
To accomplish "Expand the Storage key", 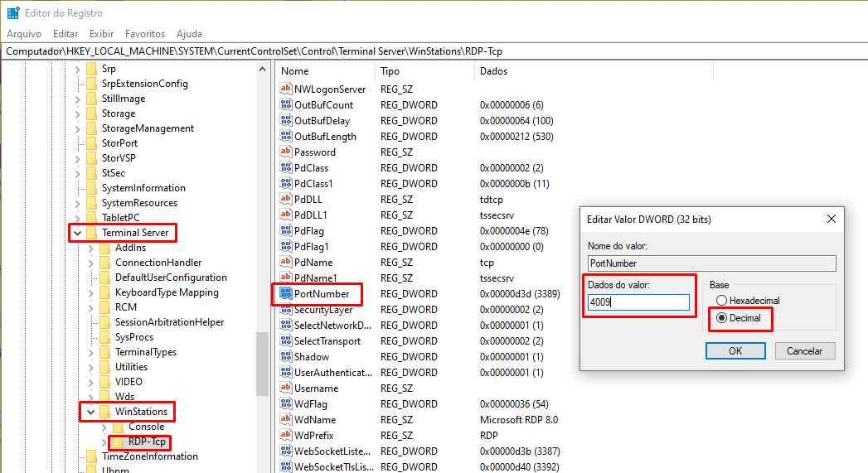I will 77,114.
